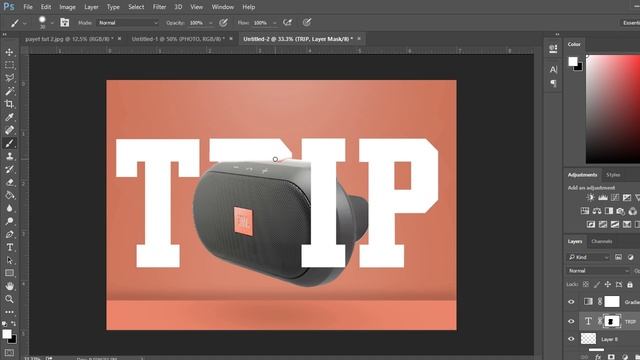Add a Levels adjustment
The width and height of the screenshot is (640, 360).
click(x=602, y=198)
